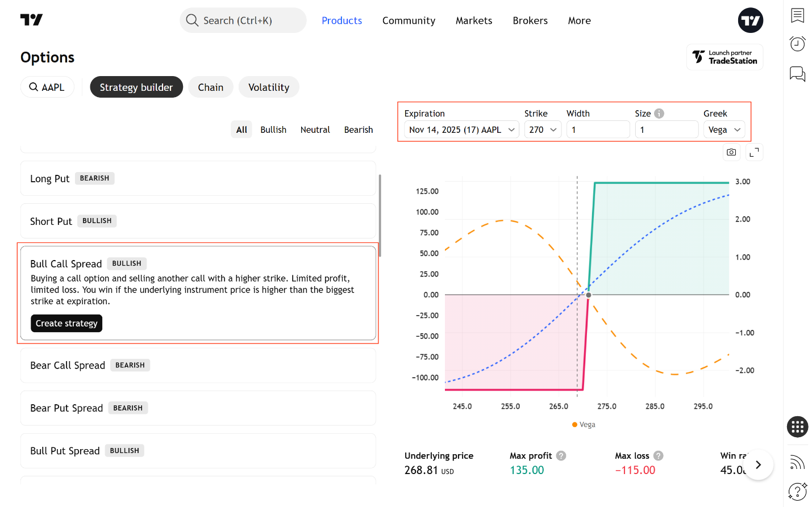Expand the Long Put strategy card
This screenshot has width=812, height=507.
(x=198, y=178)
